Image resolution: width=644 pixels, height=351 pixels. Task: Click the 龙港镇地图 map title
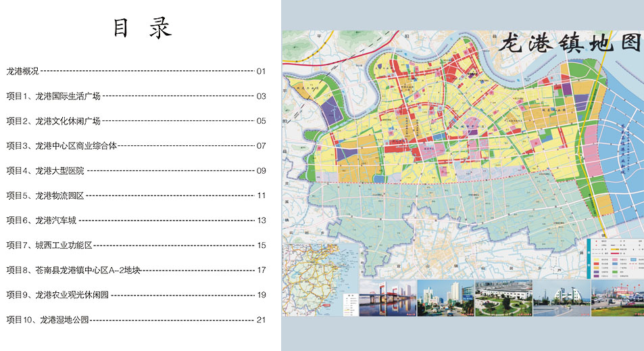569,43
